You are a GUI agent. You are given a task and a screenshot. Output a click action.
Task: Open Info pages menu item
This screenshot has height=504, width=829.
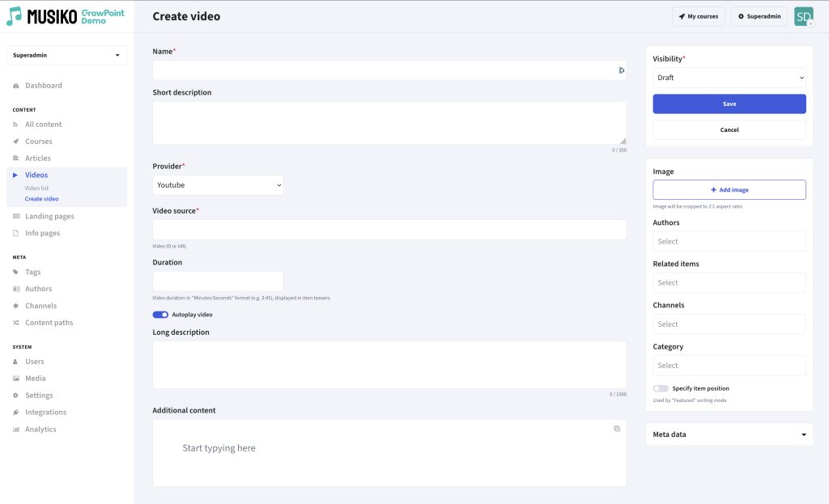point(43,233)
